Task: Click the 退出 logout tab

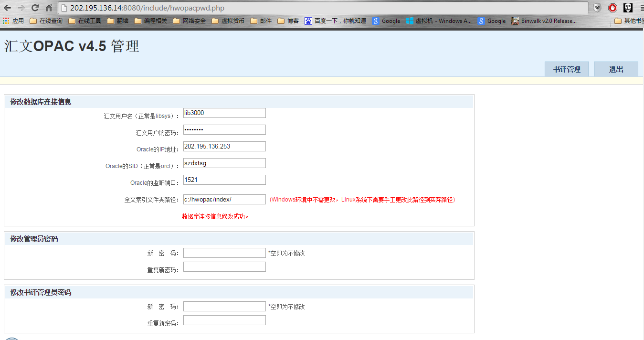Action: (x=616, y=69)
